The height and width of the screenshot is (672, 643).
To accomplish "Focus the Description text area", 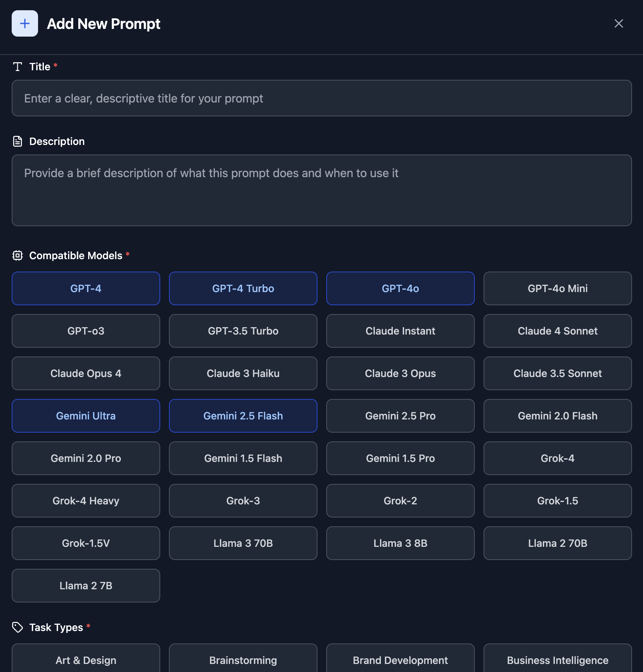I will coord(322,190).
